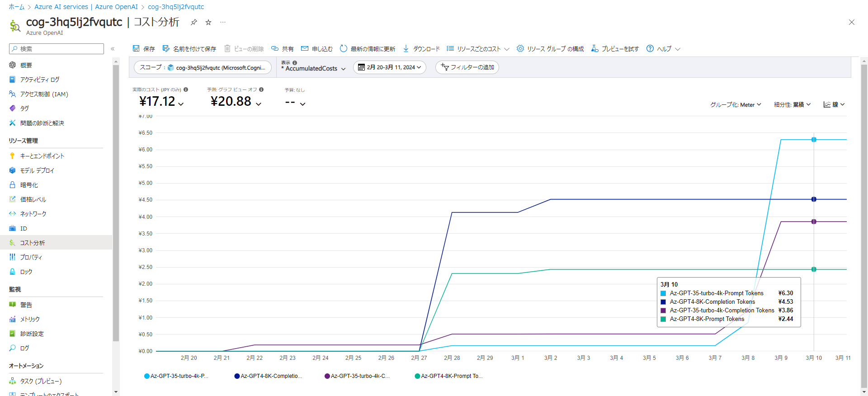This screenshot has height=396, width=868.
Task: Collapse the sidebar with double chevron
Action: (x=113, y=49)
